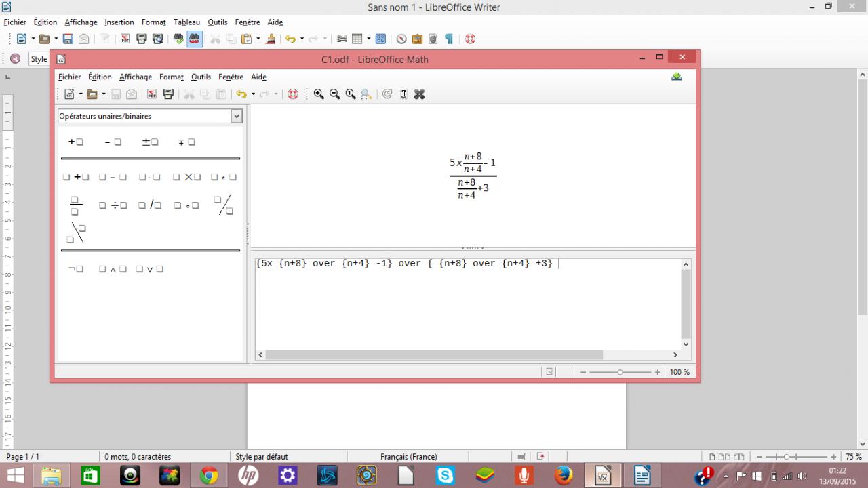Screen dimensions: 868x488
Task: Adjust the Math zoom slider handle
Action: click(620, 372)
